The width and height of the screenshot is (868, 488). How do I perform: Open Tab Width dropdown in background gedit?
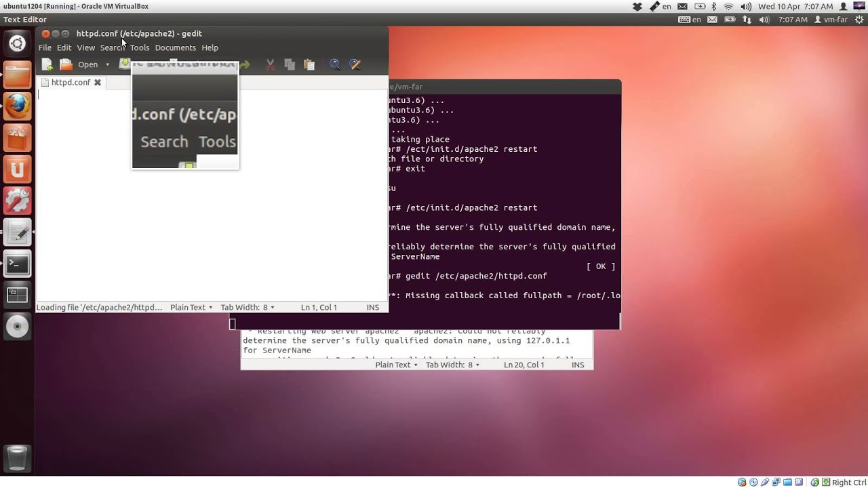(x=452, y=365)
